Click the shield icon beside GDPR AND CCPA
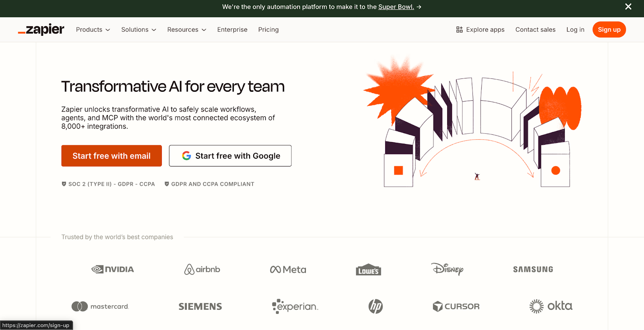The image size is (644, 330). pyautogui.click(x=167, y=184)
